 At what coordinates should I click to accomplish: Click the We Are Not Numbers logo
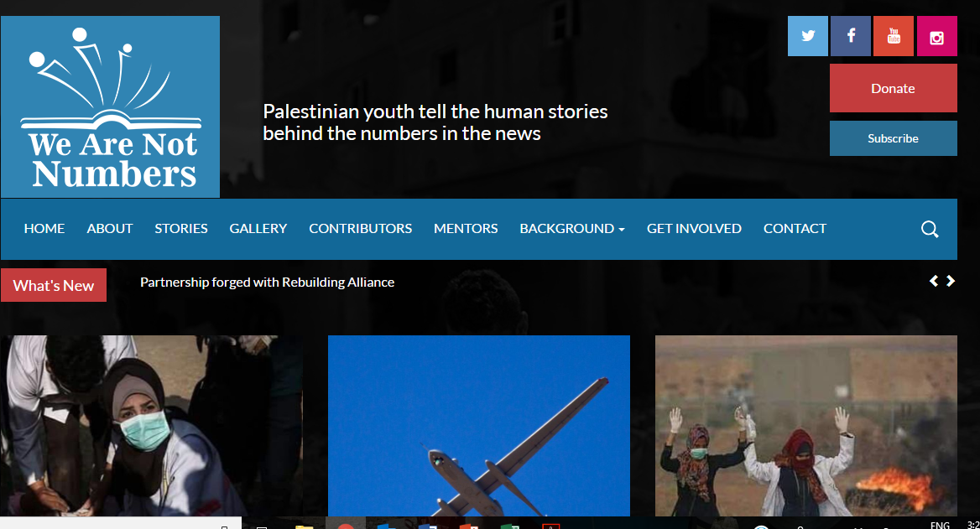tap(111, 106)
